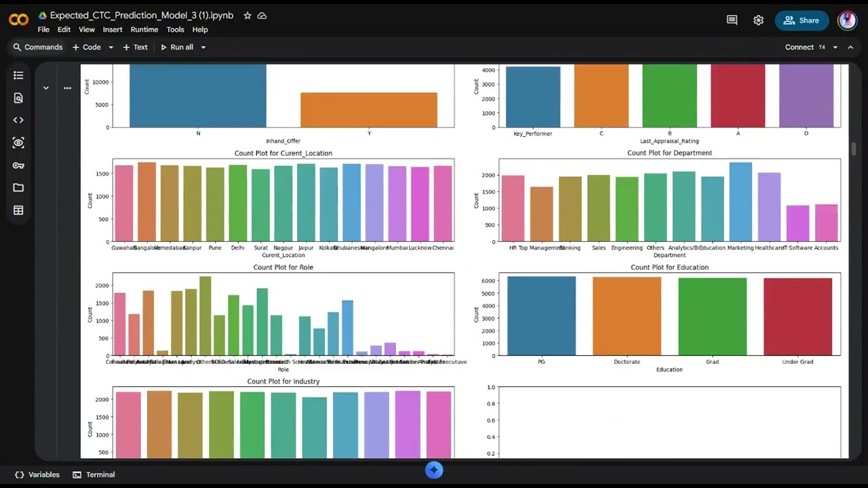Add a Code cell button
868x488 pixels.
pyautogui.click(x=87, y=47)
